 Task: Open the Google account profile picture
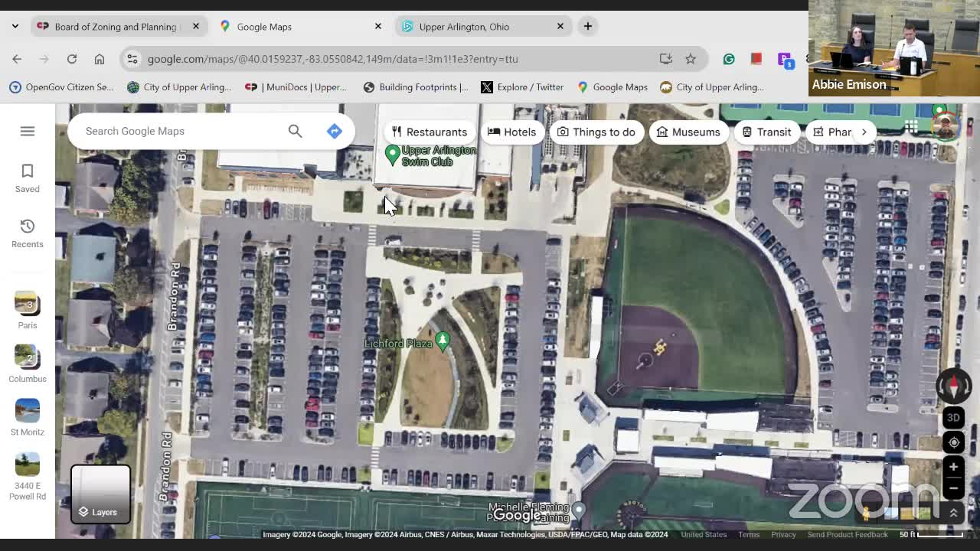coord(946,126)
